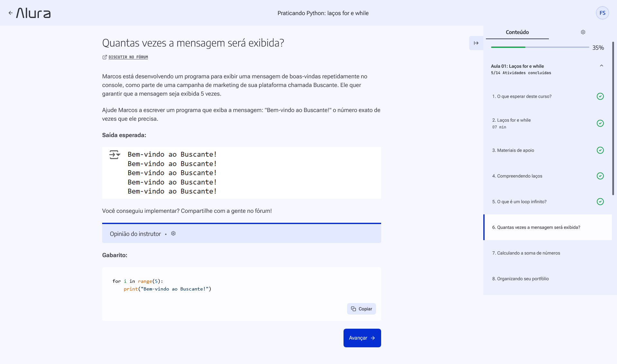
Task: Collapse the content sidebar with arrow icon
Action: (x=476, y=43)
